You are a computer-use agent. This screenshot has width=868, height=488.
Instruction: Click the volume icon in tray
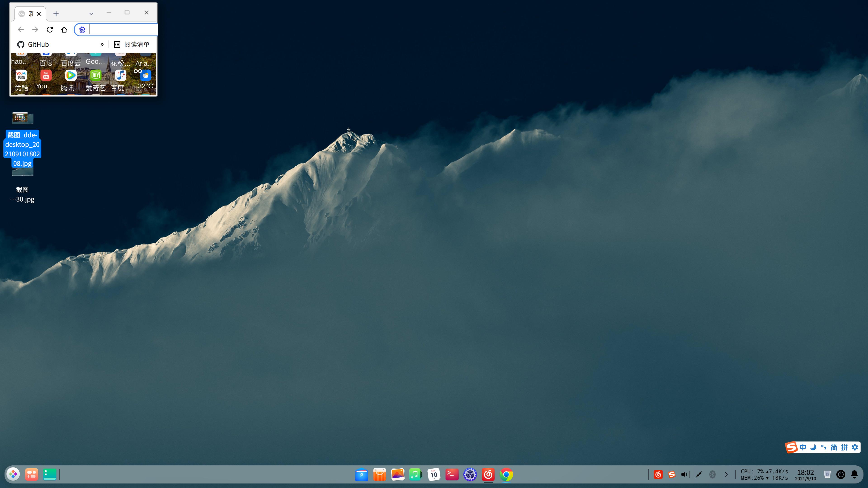pos(685,474)
